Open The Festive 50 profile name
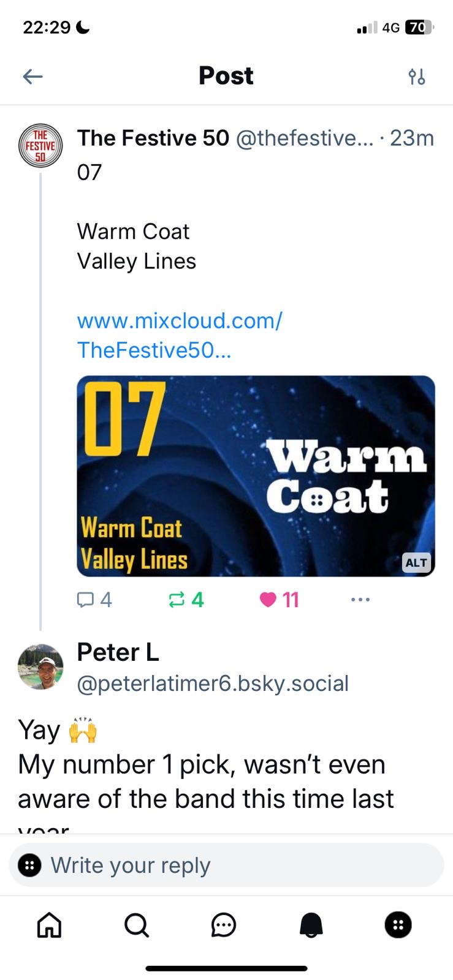Screen dimensions: 453x980 pos(153,138)
